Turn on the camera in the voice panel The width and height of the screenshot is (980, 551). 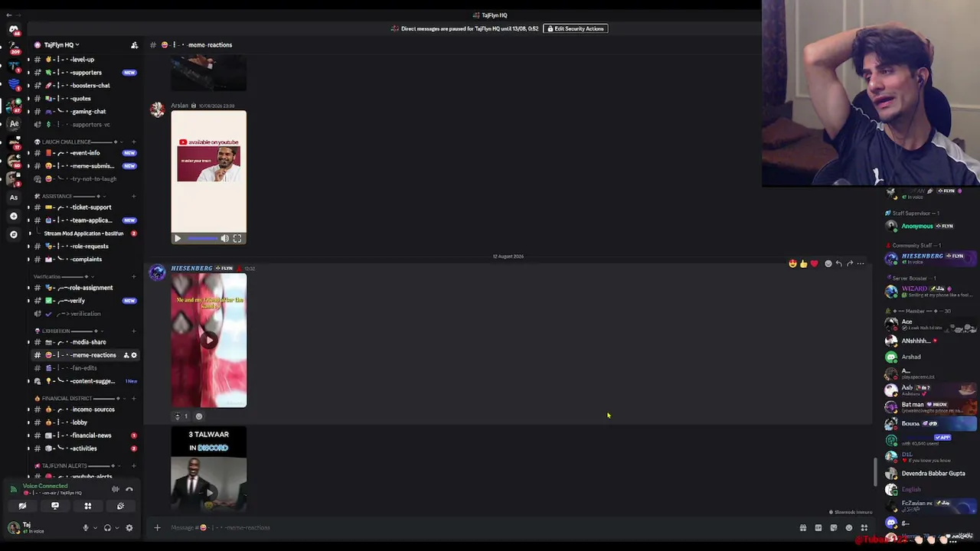point(22,506)
